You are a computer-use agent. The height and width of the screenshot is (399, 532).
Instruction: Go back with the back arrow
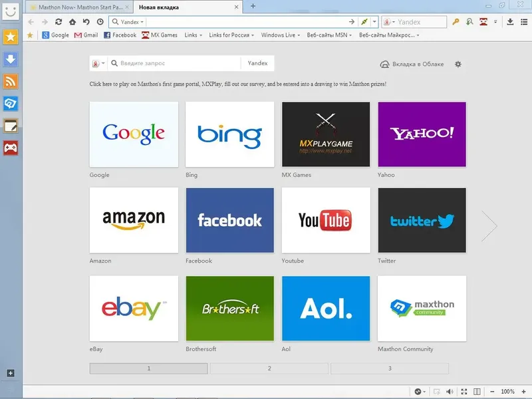(x=31, y=22)
